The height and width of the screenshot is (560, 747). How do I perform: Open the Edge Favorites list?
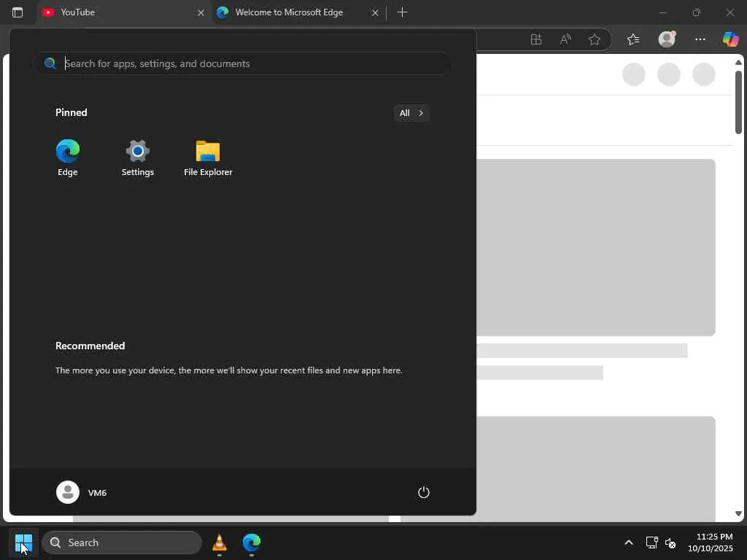point(633,39)
